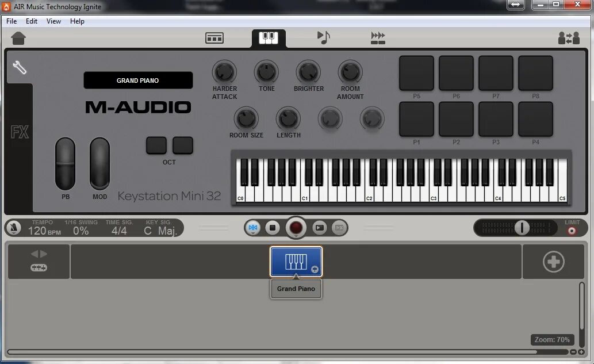Click the greyed delete clip button

click(x=339, y=228)
